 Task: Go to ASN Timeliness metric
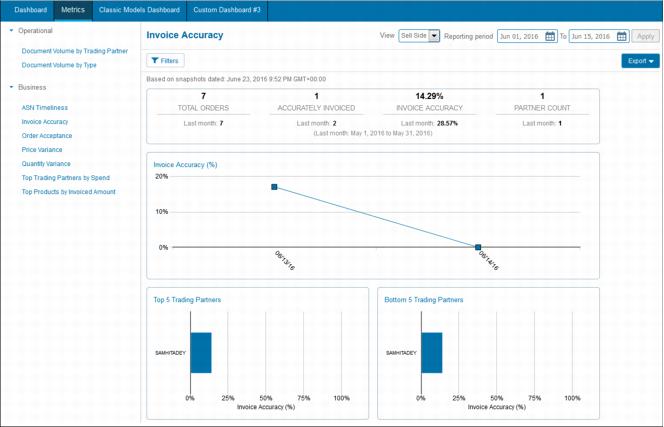click(x=45, y=108)
